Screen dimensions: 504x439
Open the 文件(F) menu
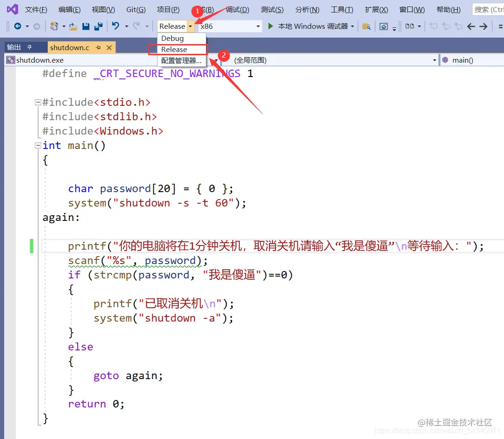click(36, 10)
